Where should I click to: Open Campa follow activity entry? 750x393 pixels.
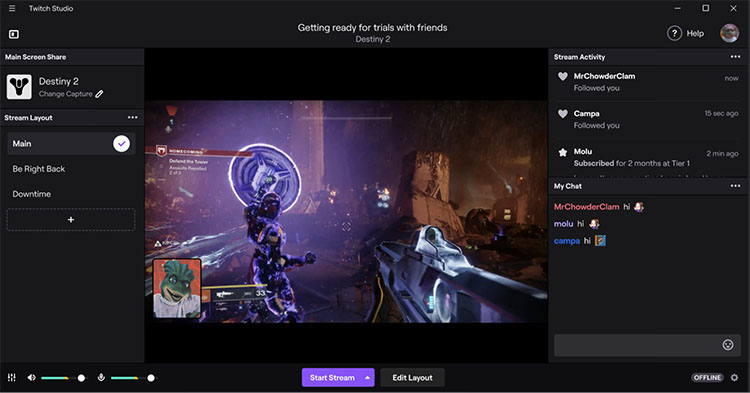coord(647,120)
